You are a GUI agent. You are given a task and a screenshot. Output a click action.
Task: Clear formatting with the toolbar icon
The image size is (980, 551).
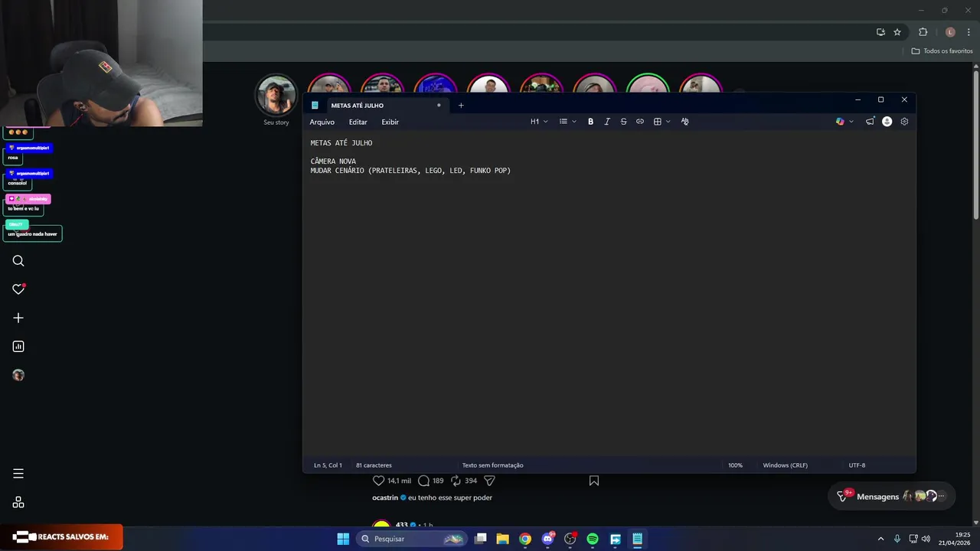(x=684, y=122)
